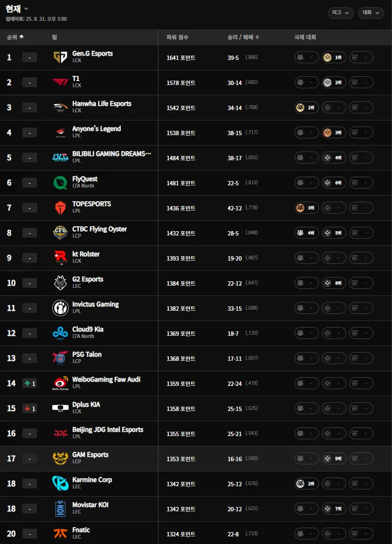The image size is (392, 544).
Task: Sort by 승리 / 패배 win-loss column
Action: pyautogui.click(x=243, y=37)
